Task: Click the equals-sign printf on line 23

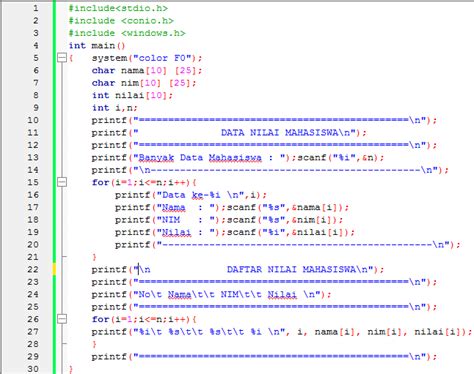Action: 264,282
